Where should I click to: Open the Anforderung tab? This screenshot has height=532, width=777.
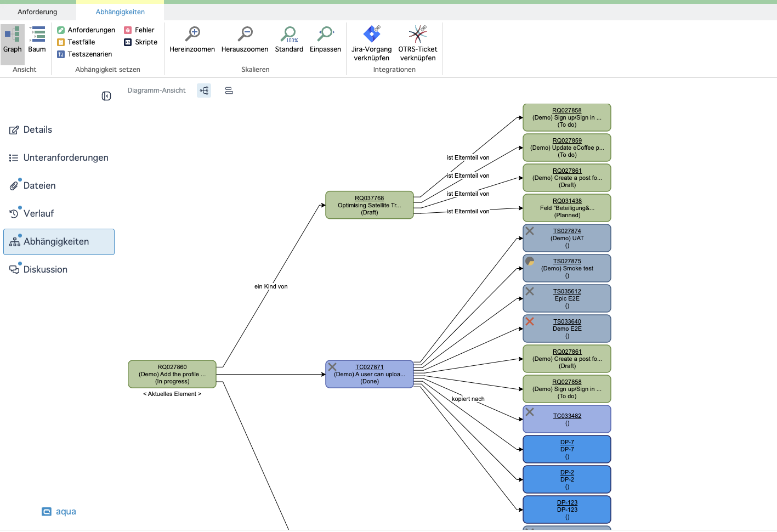pos(37,12)
